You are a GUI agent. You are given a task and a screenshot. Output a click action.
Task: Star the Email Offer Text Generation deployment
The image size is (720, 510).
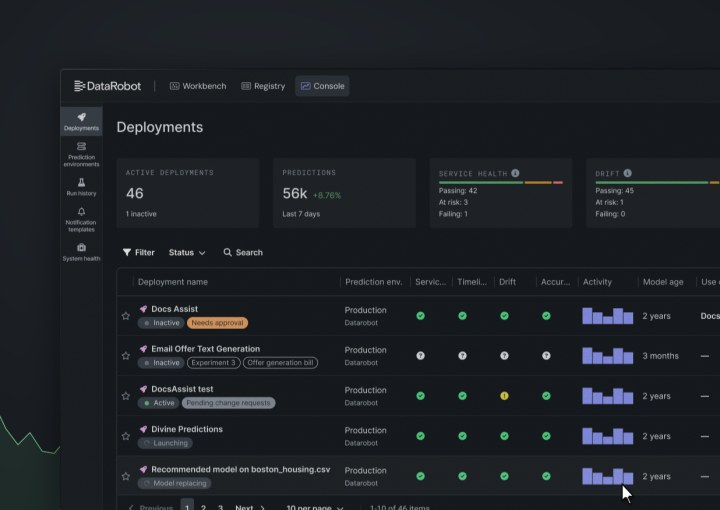(x=126, y=356)
